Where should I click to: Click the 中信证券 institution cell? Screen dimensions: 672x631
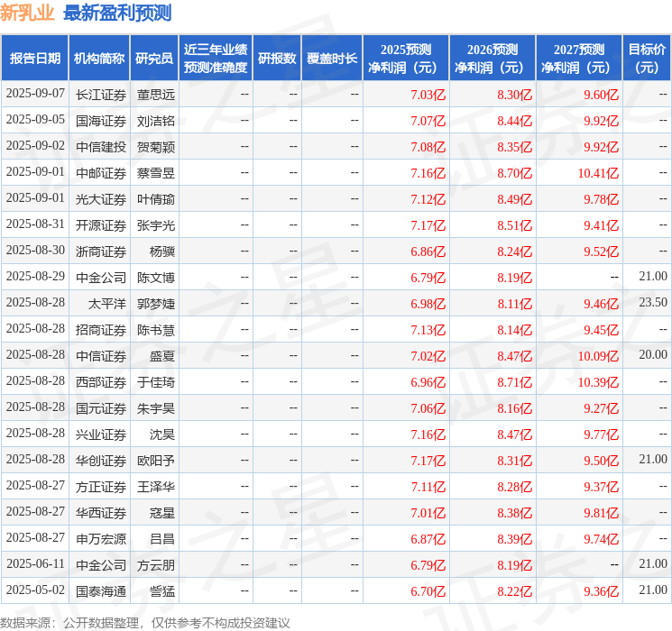[101, 356]
